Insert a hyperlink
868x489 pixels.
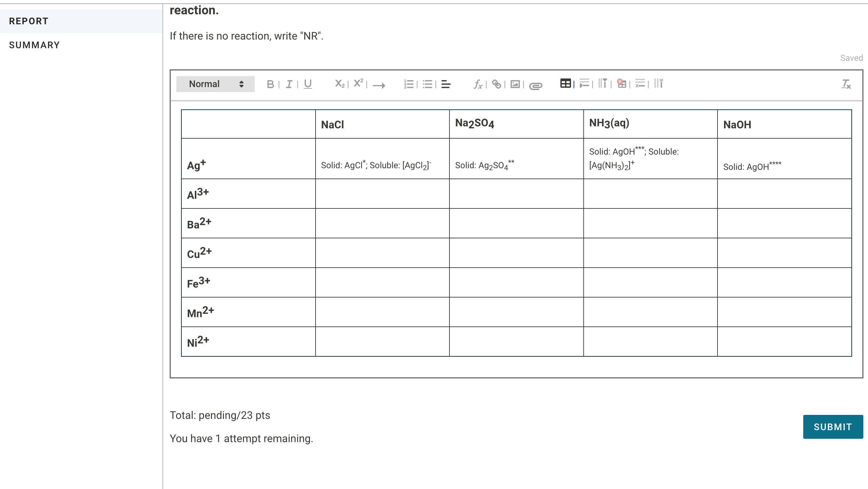click(496, 84)
